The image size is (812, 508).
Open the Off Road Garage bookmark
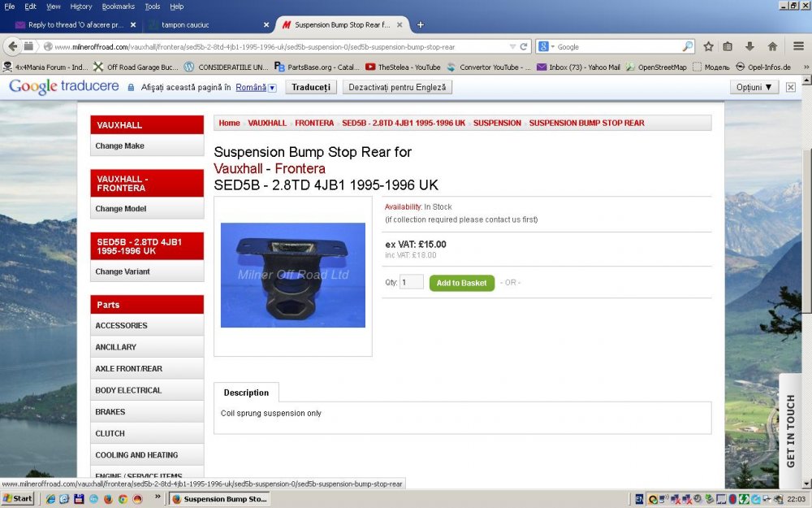click(x=136, y=67)
